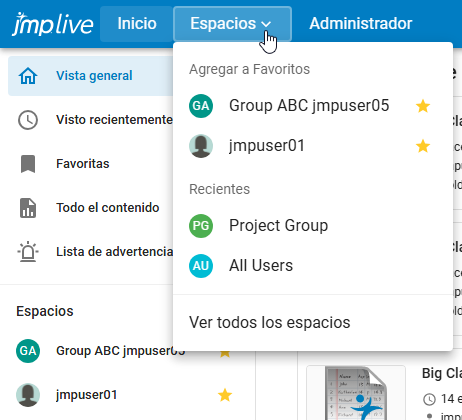The image size is (462, 420).
Task: Click the alarm icon beside Lista de advertencia
Action: (x=28, y=252)
